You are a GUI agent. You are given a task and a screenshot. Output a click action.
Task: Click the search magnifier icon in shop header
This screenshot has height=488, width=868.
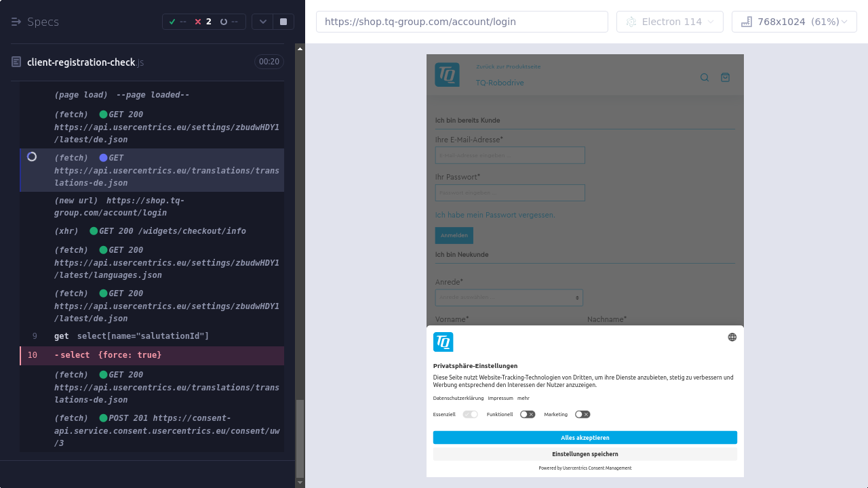tap(705, 77)
